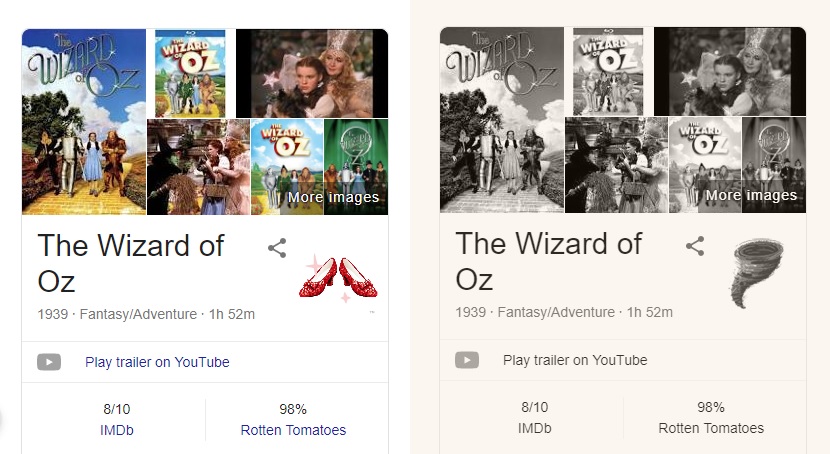Open sepia Dorothy and Glinda thumbnail

coord(729,71)
